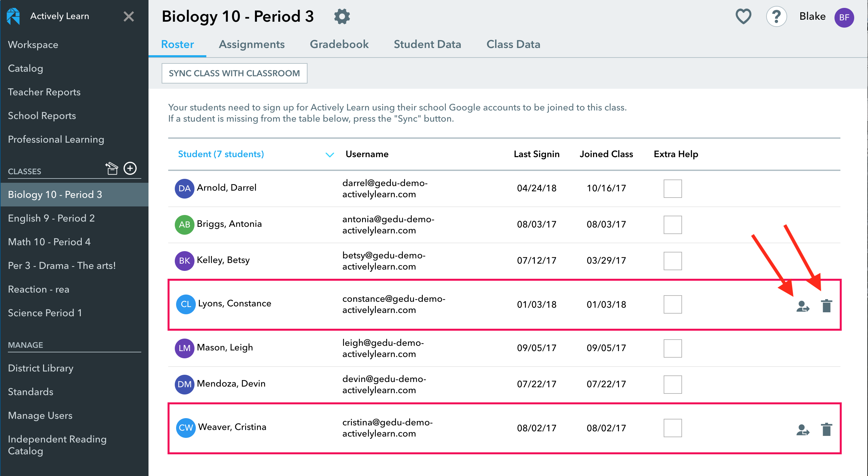Check Extra Help for Arnold, Darrel
The image size is (868, 476).
click(673, 188)
